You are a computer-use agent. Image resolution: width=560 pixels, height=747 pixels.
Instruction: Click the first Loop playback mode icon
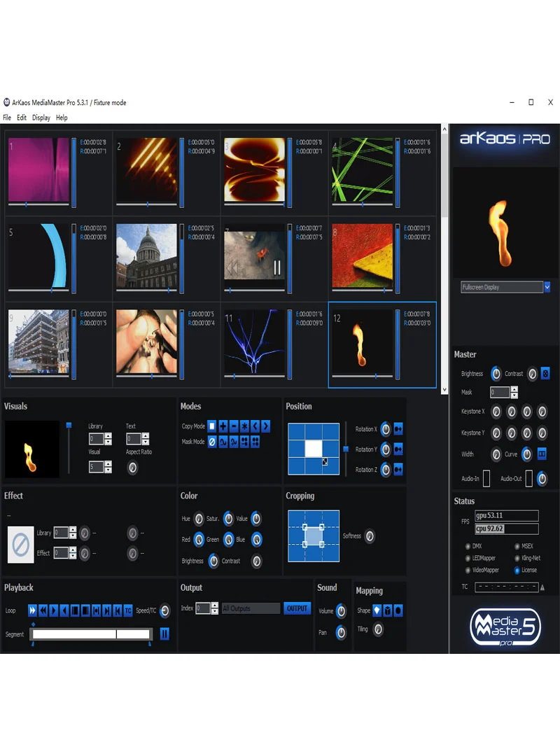pyautogui.click(x=33, y=610)
